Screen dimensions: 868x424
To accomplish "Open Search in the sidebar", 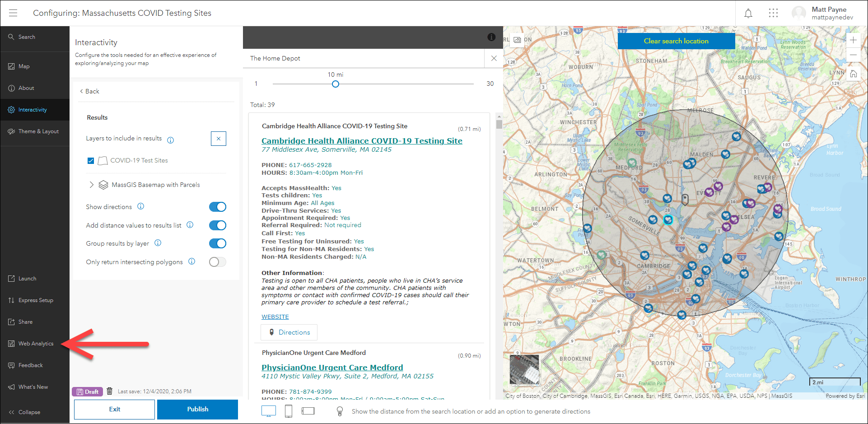I will click(35, 37).
